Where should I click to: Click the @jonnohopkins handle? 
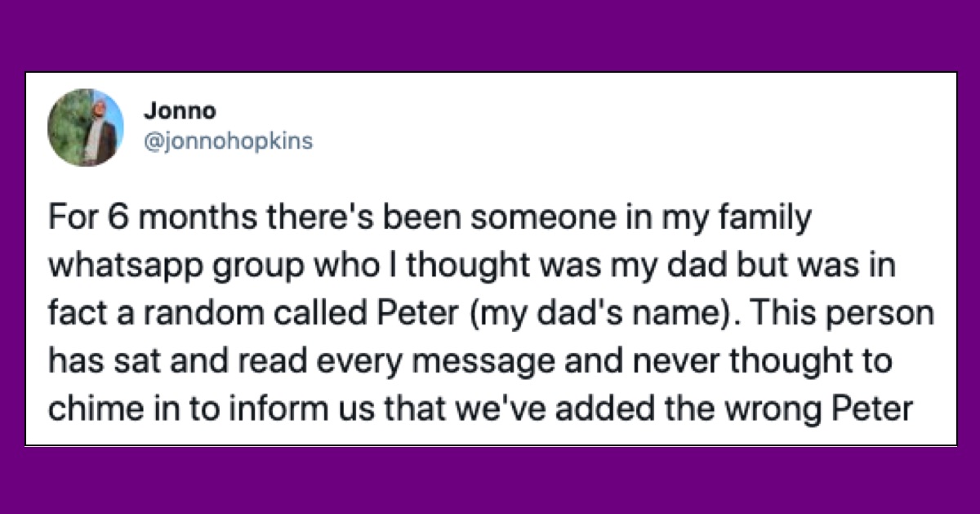[x=228, y=141]
